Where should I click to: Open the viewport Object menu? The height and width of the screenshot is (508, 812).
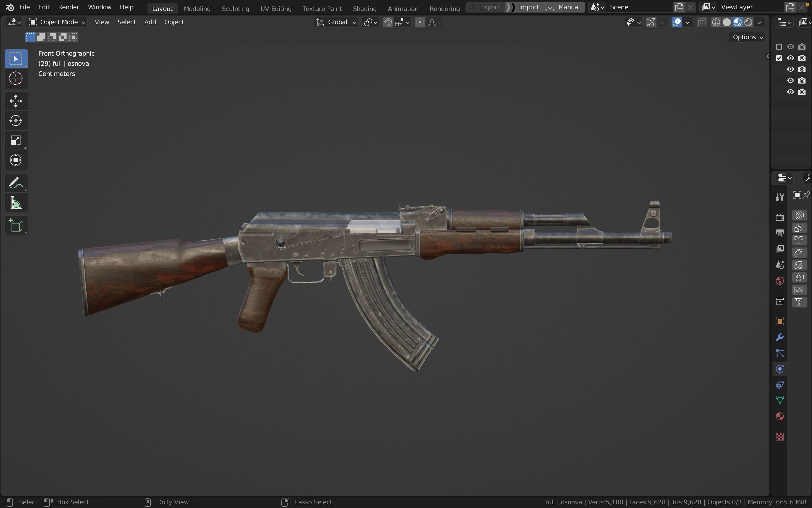pyautogui.click(x=174, y=22)
